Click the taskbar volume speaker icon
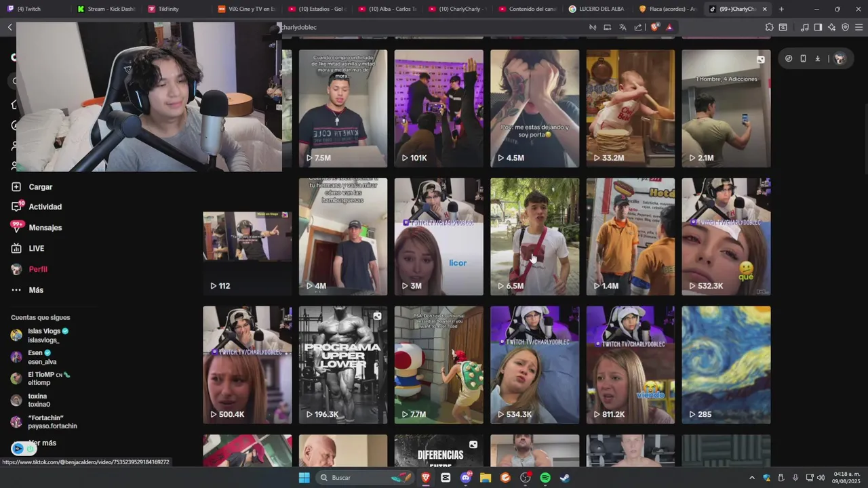The image size is (868, 488). pos(821,478)
